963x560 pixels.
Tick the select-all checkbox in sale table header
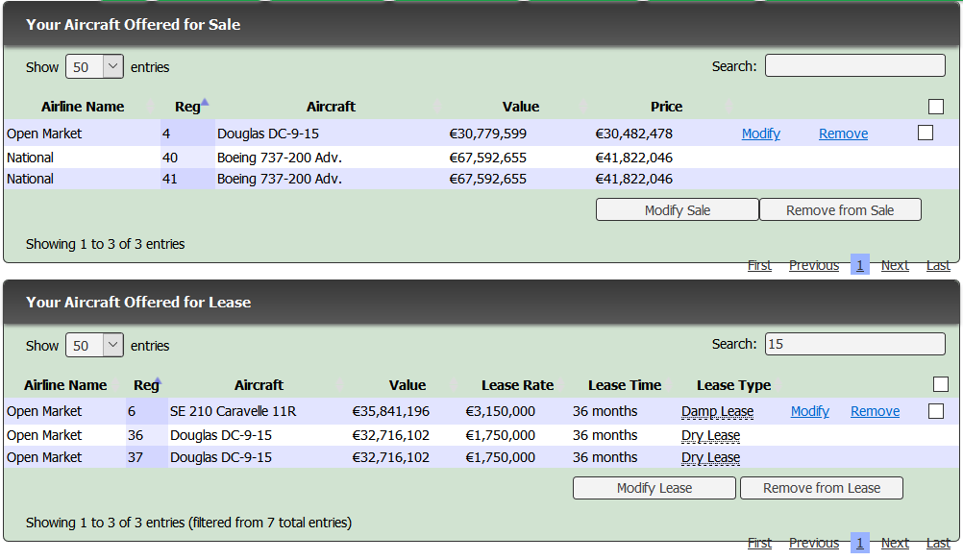pos(935,107)
